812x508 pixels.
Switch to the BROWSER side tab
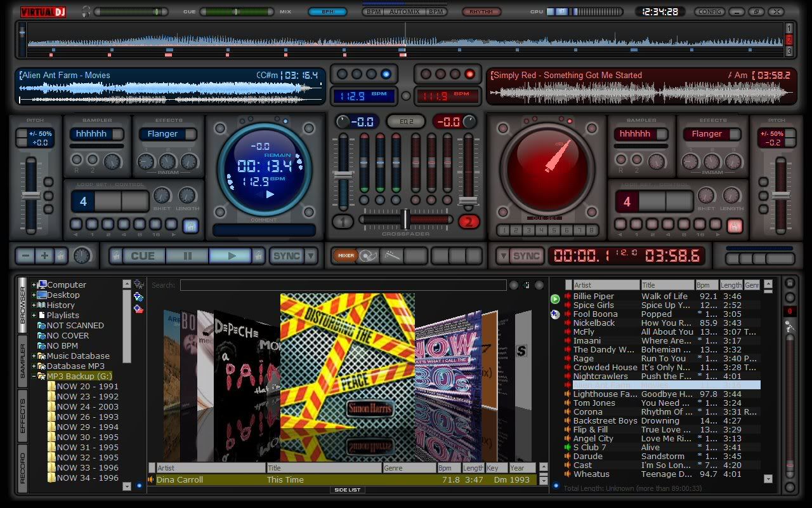(23, 305)
